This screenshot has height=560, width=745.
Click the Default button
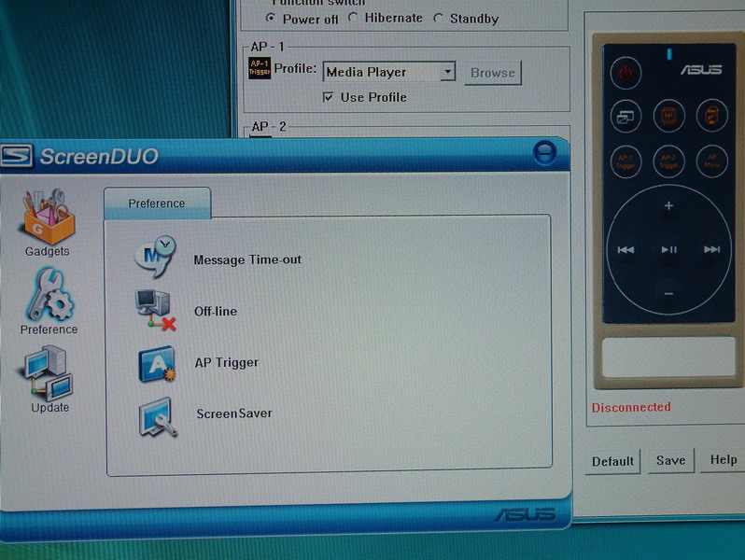612,461
